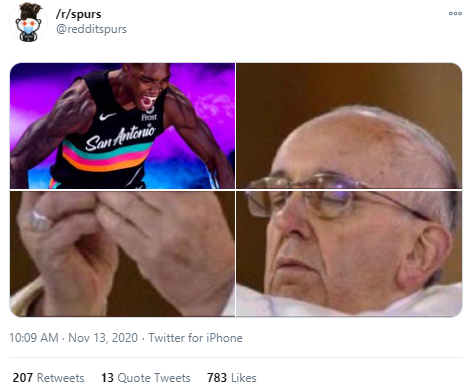Open the Twitter for iPhone source link
This screenshot has height=392, width=475.
[195, 338]
